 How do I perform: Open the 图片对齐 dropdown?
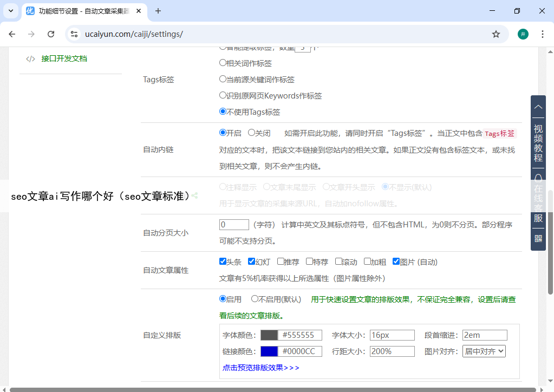(484, 351)
